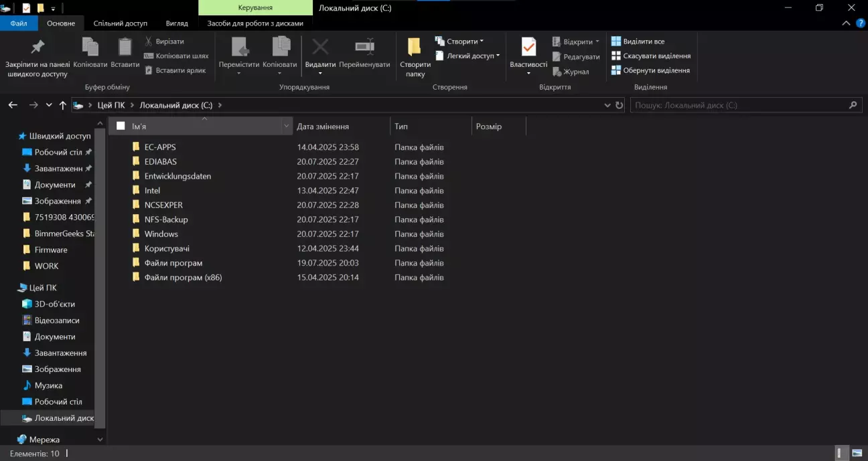868x461 pixels.
Task: Select Файли програм (x86) folder
Action: tap(183, 277)
